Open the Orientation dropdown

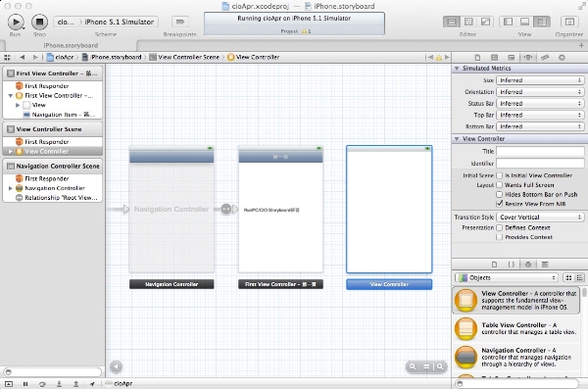[540, 92]
